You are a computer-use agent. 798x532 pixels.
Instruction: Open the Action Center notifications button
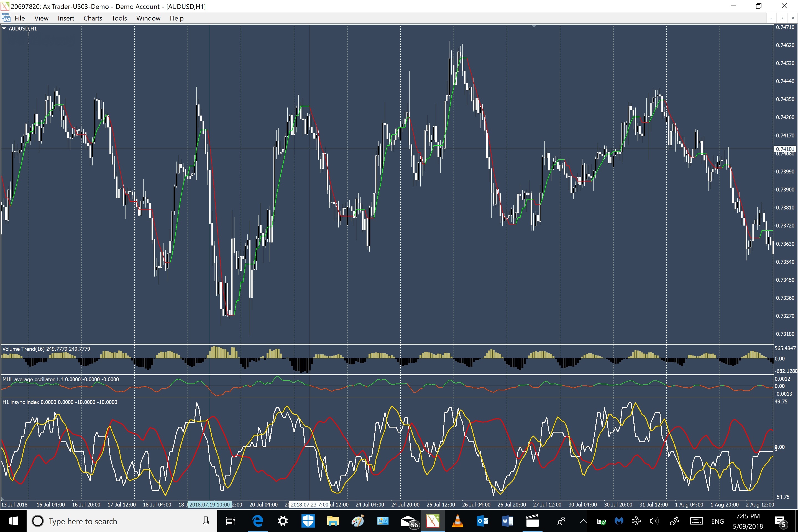(780, 521)
